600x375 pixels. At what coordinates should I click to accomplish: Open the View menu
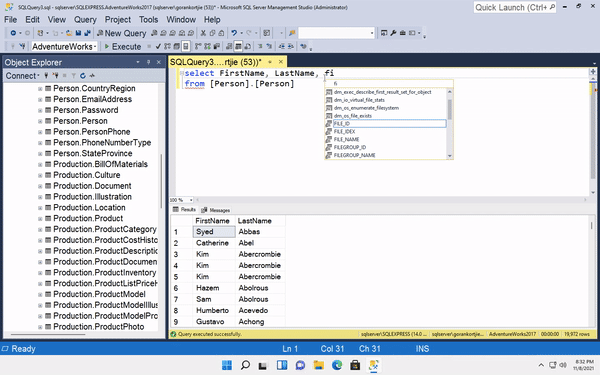[57, 20]
